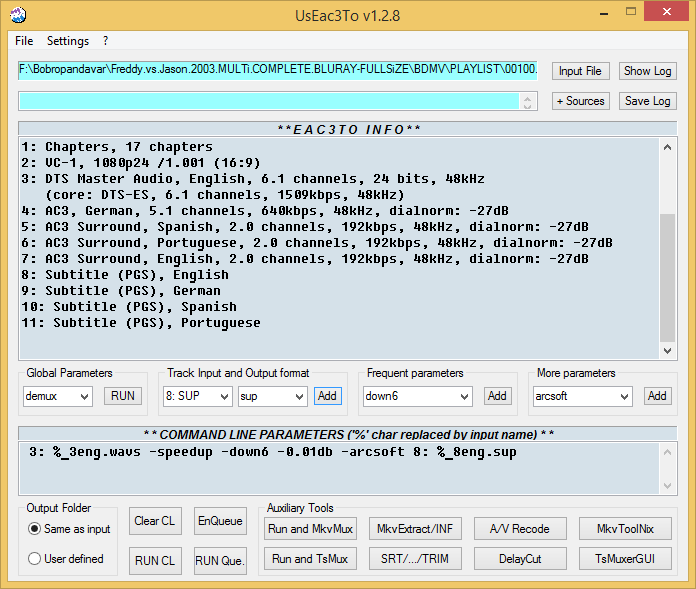Click the EAC3TO info scrollbar thumb

coord(667,278)
